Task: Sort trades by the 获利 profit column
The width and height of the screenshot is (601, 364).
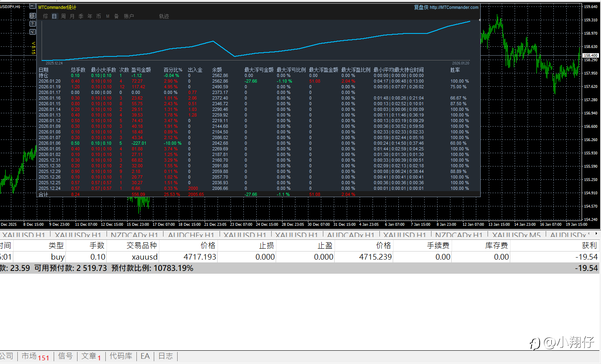Action: 589,245
